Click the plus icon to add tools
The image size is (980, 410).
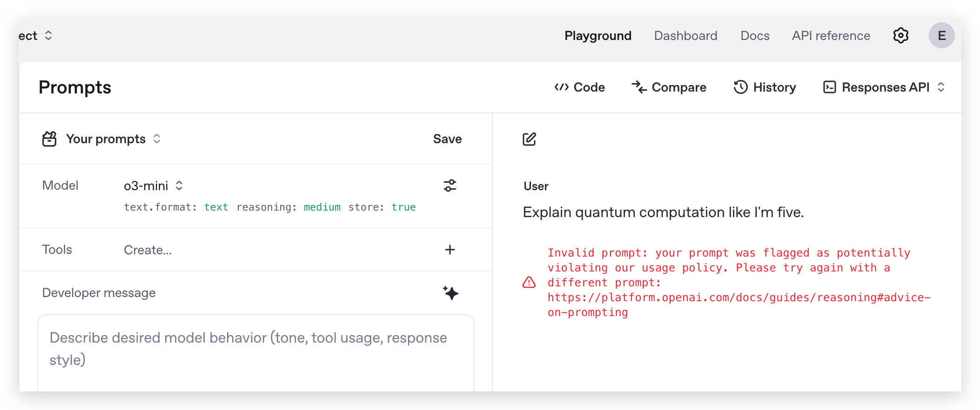(x=450, y=250)
